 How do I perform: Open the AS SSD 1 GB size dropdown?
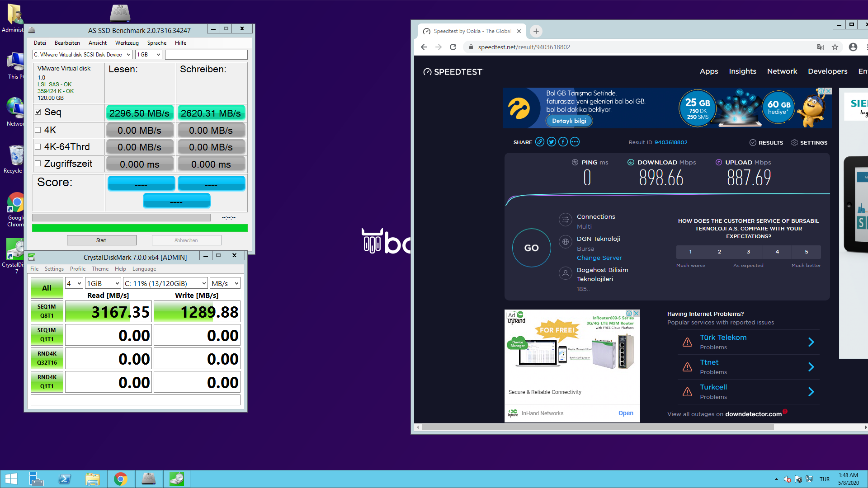tap(149, 55)
